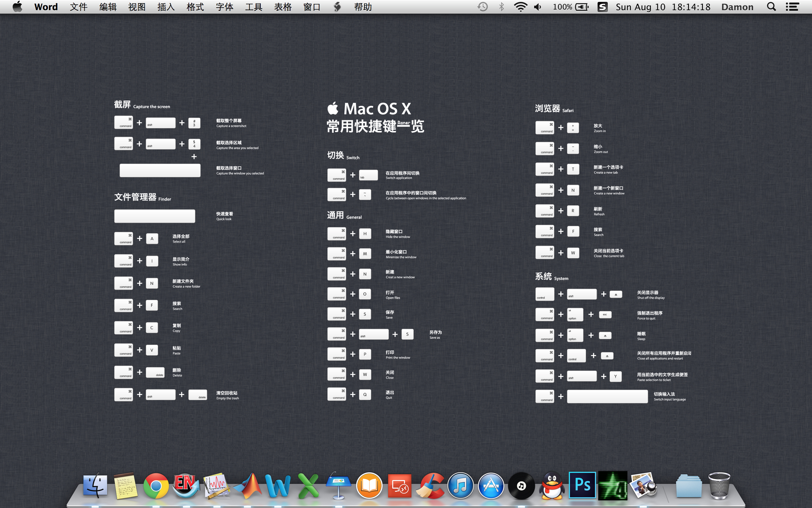Image resolution: width=812 pixels, height=508 pixels.
Task: Click the Bluetooth status icon
Action: pyautogui.click(x=501, y=7)
